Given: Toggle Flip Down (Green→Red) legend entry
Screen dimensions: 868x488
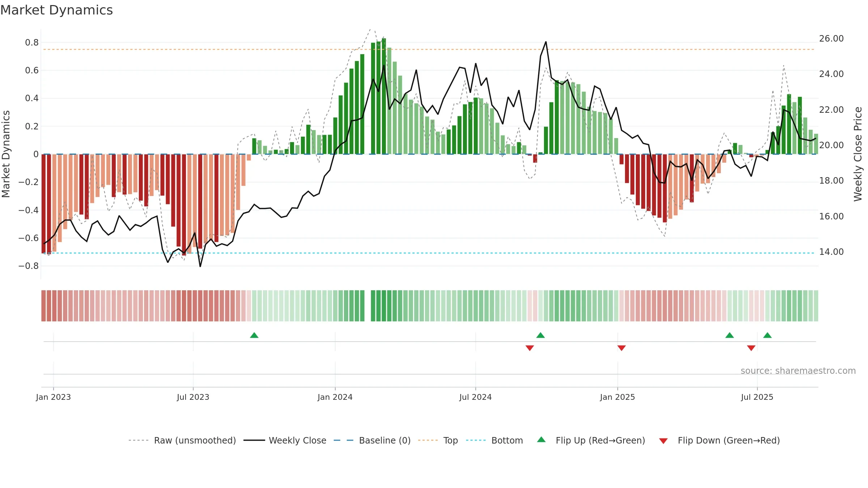Looking at the screenshot, I should [719, 440].
